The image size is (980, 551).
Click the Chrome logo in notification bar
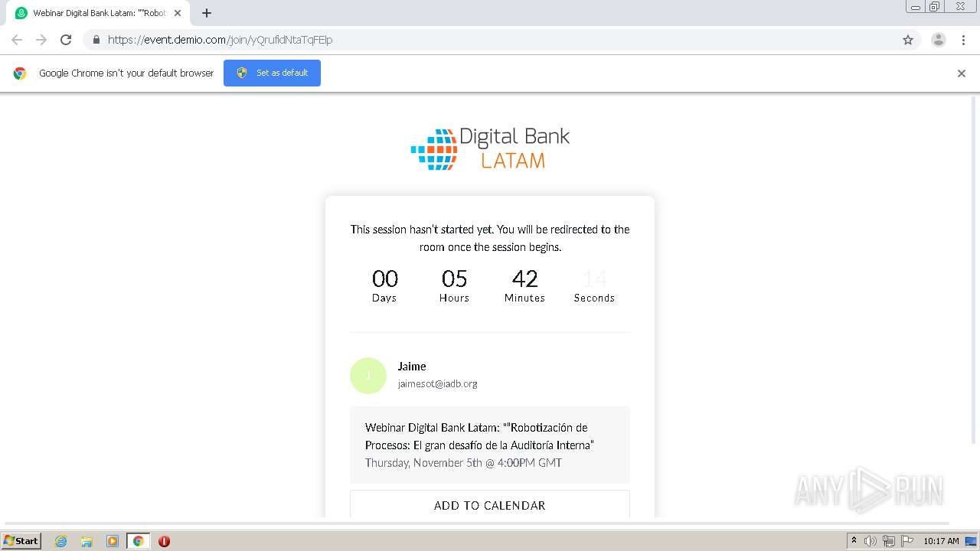20,73
